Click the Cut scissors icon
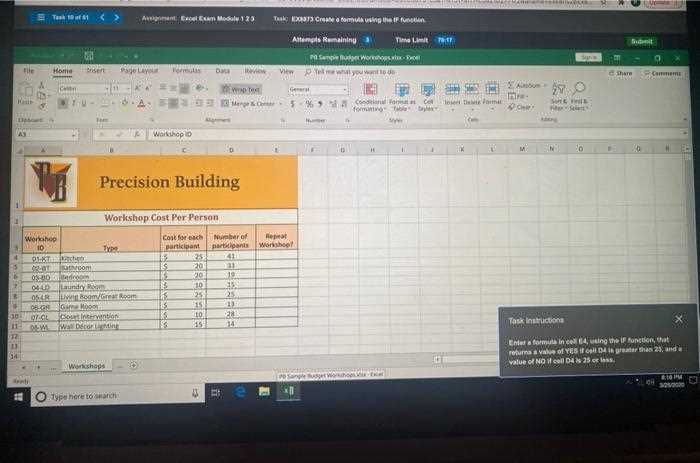Viewport: 700px width, 463px height. tap(42, 85)
